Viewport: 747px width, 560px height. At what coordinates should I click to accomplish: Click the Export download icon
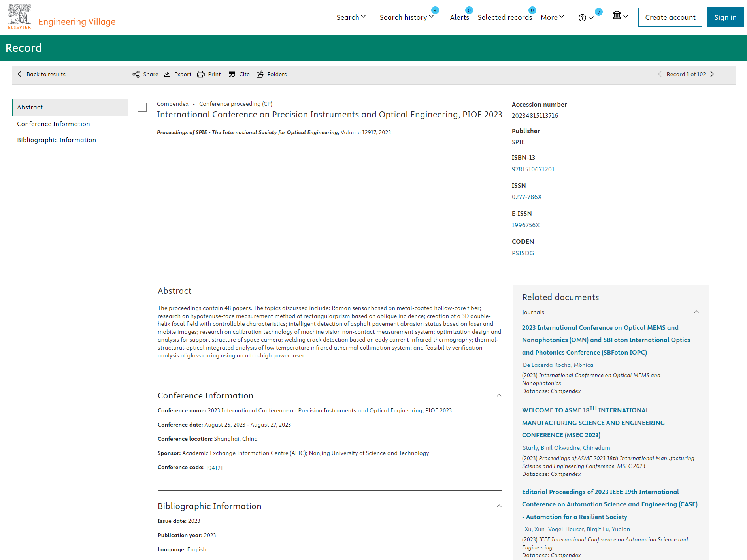(x=167, y=74)
